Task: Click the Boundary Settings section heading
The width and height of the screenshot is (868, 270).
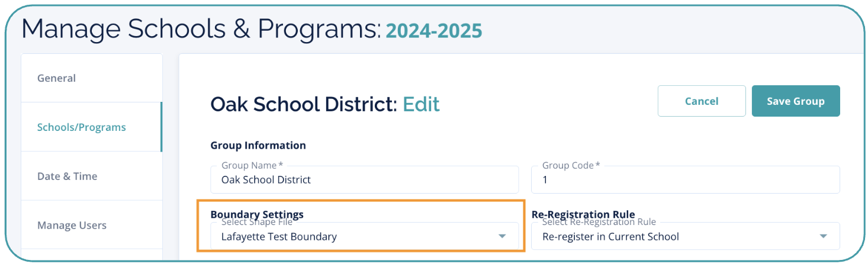Action: click(257, 214)
